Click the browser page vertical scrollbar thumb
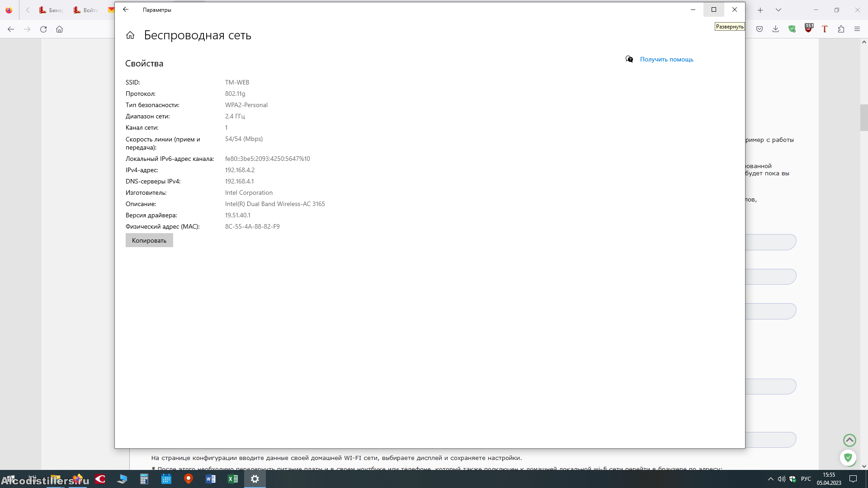The width and height of the screenshot is (868, 488). pos(864,117)
